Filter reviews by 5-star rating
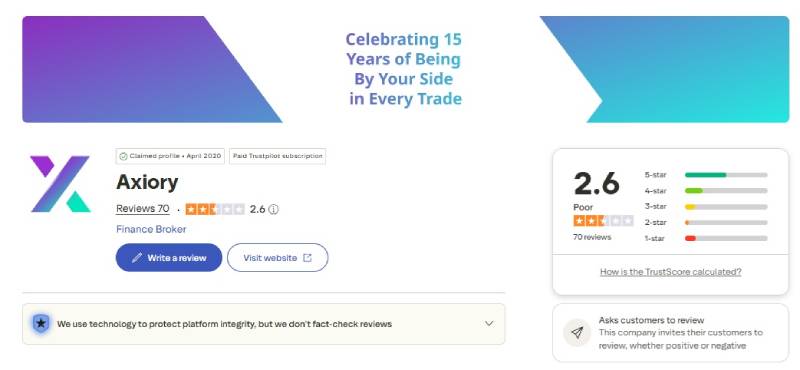Screen dimensions: 800x370 706,175
